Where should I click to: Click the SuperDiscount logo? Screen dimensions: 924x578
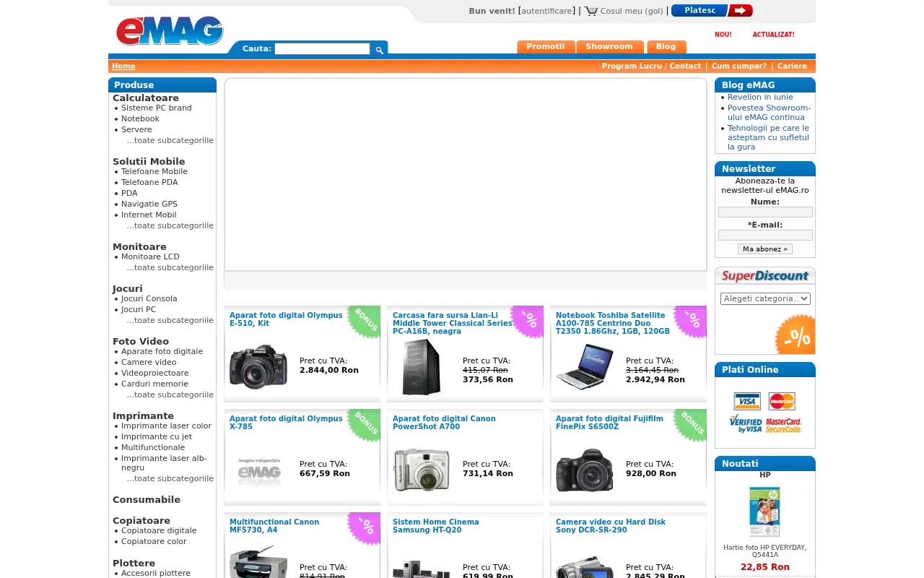(765, 276)
